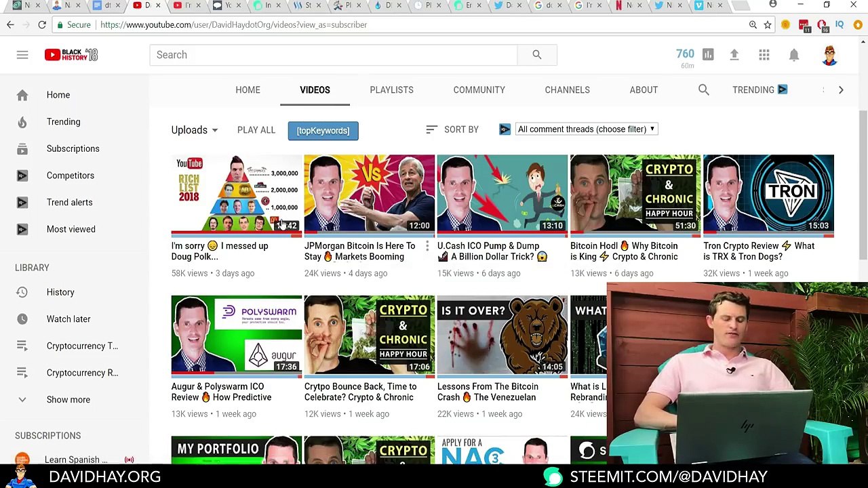868x488 pixels.
Task: Open Tron Crypto Review video title
Action: (x=759, y=251)
